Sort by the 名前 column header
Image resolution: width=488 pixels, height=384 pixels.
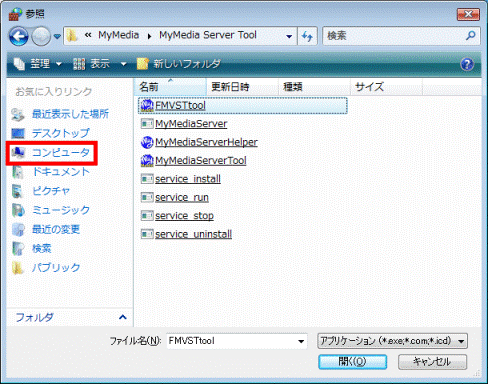[x=170, y=87]
